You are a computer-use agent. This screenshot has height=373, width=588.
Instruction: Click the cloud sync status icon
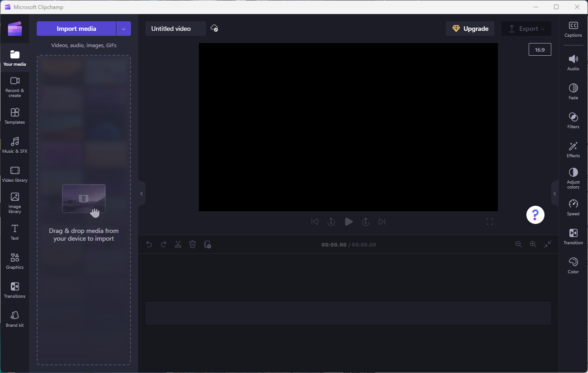215,29
